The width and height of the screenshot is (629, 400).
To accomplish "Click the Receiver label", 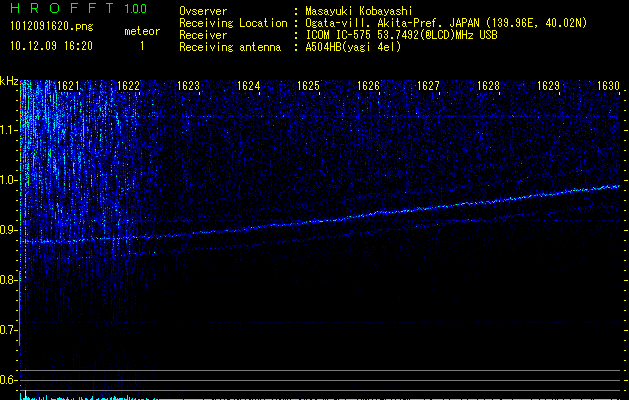I will click(203, 35).
